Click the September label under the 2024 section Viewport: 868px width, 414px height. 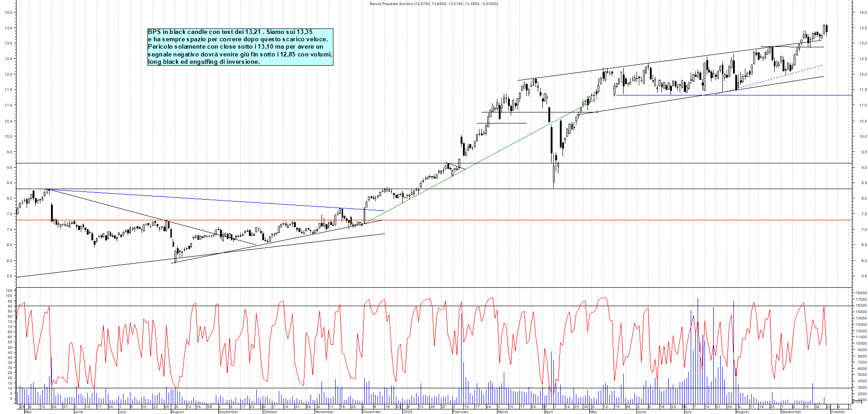[x=228, y=412]
